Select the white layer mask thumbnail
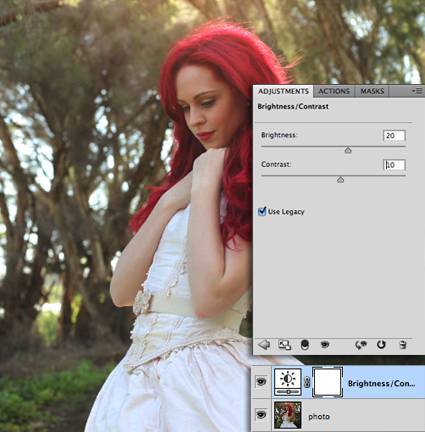425x432 pixels. click(x=328, y=382)
